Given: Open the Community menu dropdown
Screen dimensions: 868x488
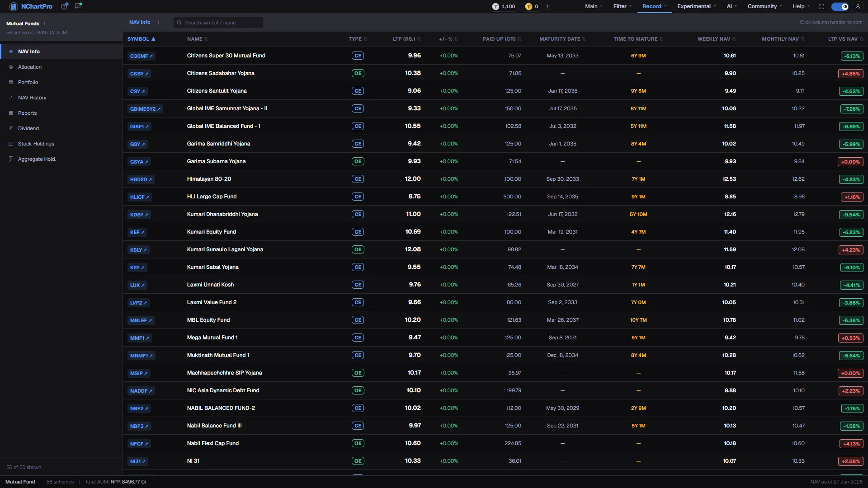Looking at the screenshot, I should tap(764, 6).
